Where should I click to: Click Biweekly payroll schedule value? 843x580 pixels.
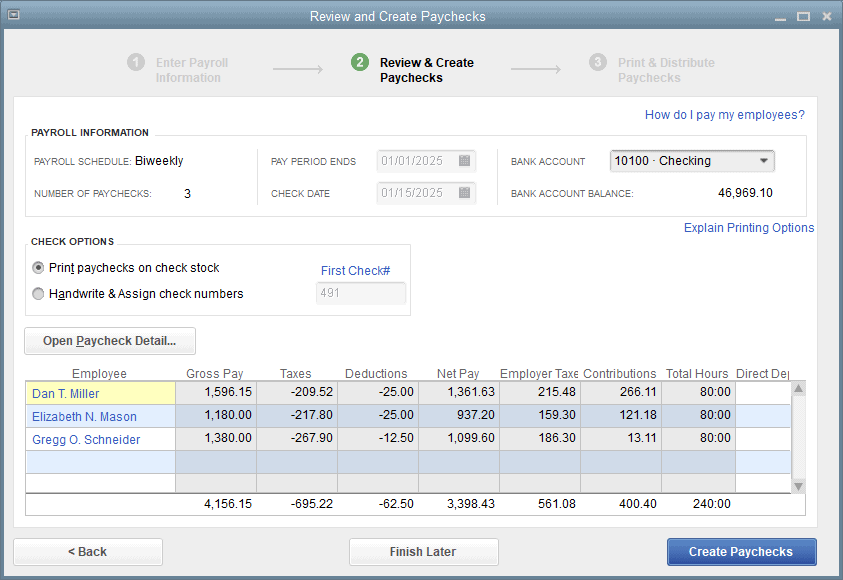click(159, 161)
